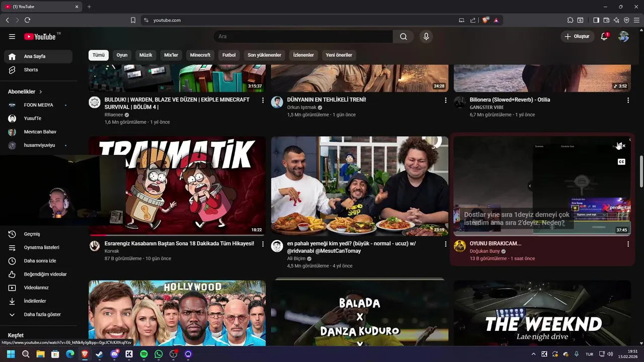Viewport: 644px width, 362px height.
Task: Open the YouTube hamburger guide menu
Action: [12, 37]
